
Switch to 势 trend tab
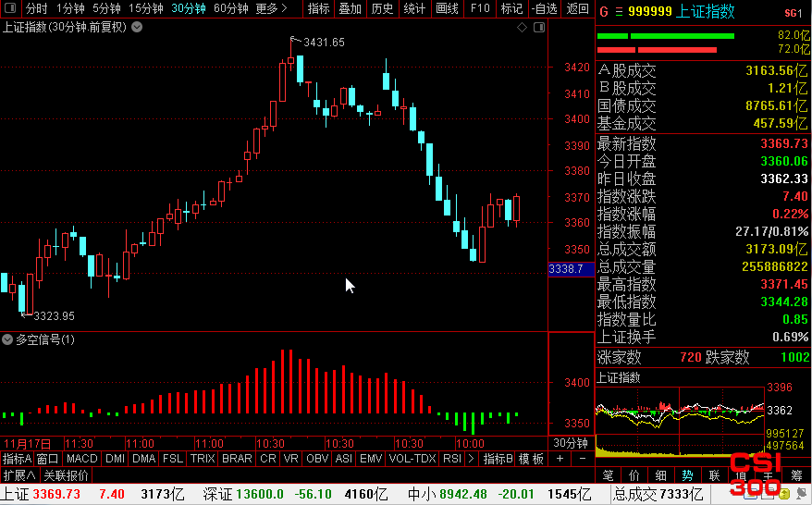tap(687, 475)
